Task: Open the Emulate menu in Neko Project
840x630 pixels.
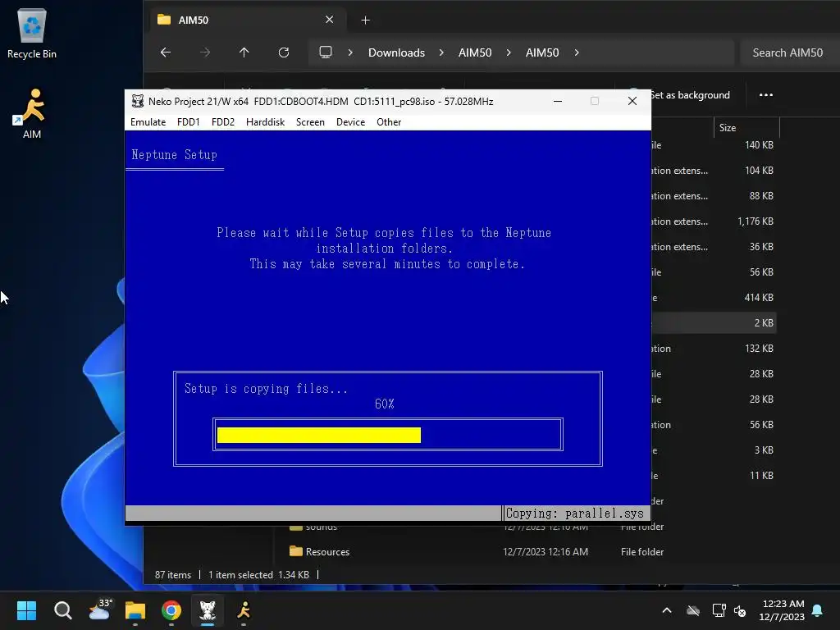Action: (148, 122)
